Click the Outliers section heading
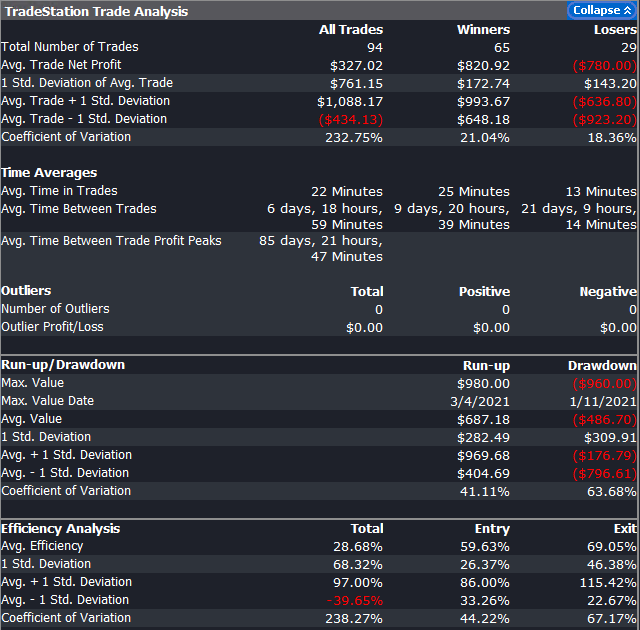The image size is (640, 630). tap(26, 291)
